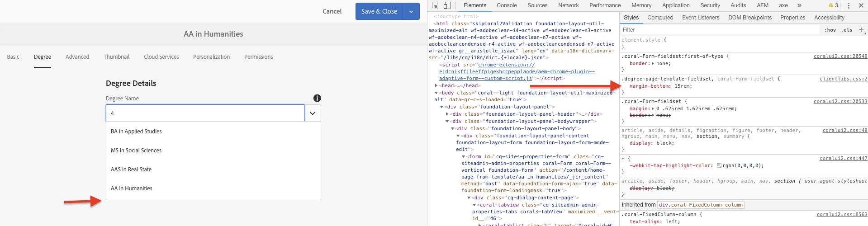Screen dimensions: 868x226
Task: Open the Thumbnail tab
Action: point(117,57)
